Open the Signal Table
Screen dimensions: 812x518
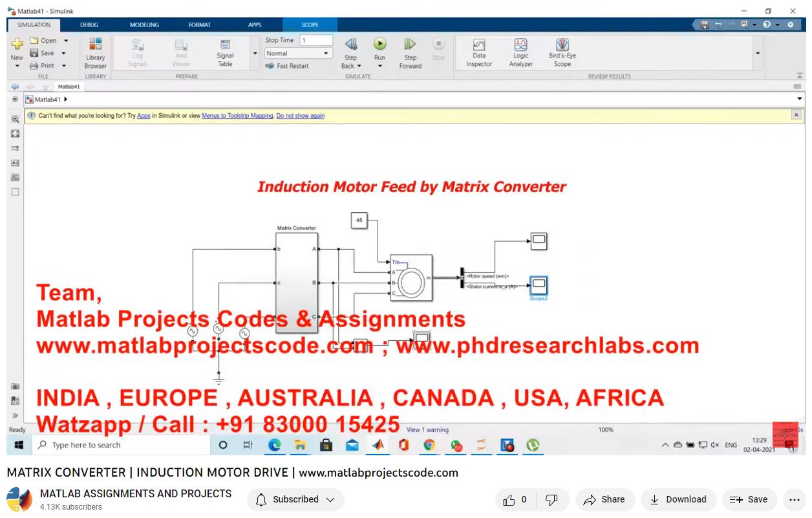pos(225,53)
